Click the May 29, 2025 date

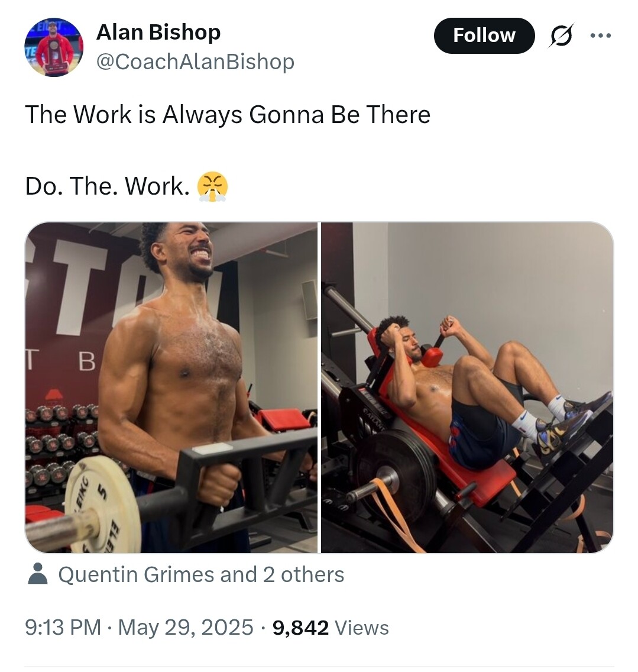(x=186, y=628)
